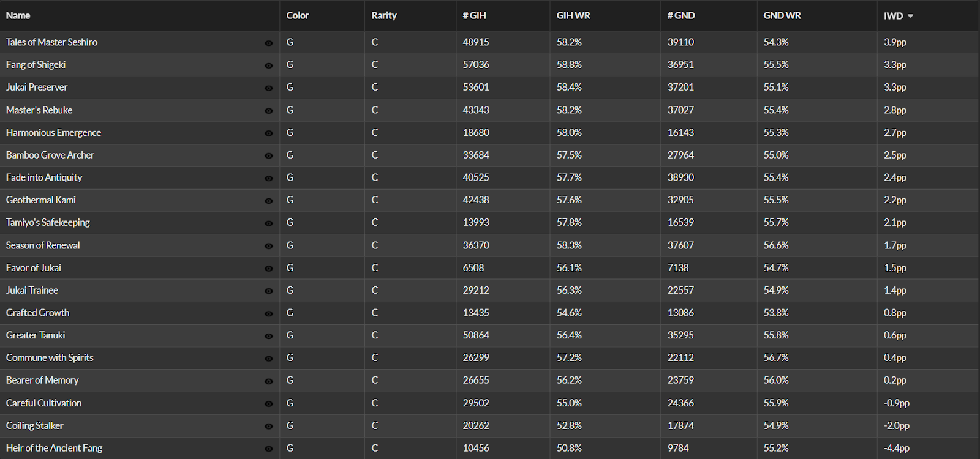Sort the table by # GND column
This screenshot has height=459, width=980.
coord(681,16)
